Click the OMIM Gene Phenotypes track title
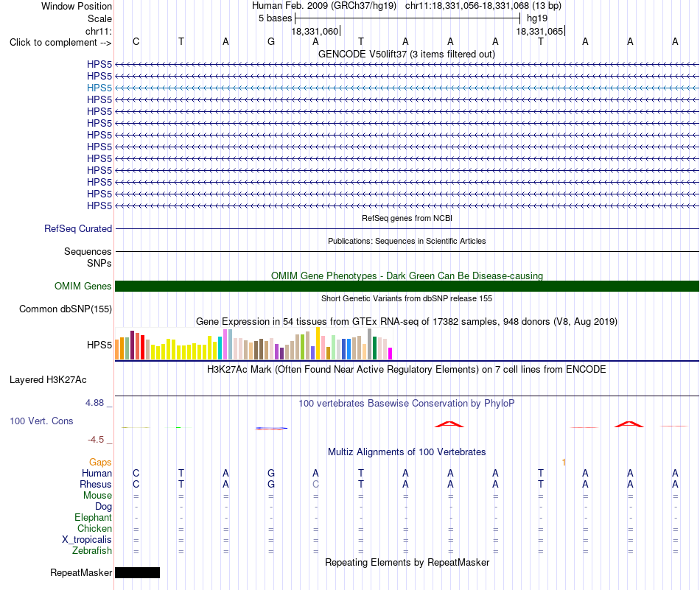 point(407,275)
